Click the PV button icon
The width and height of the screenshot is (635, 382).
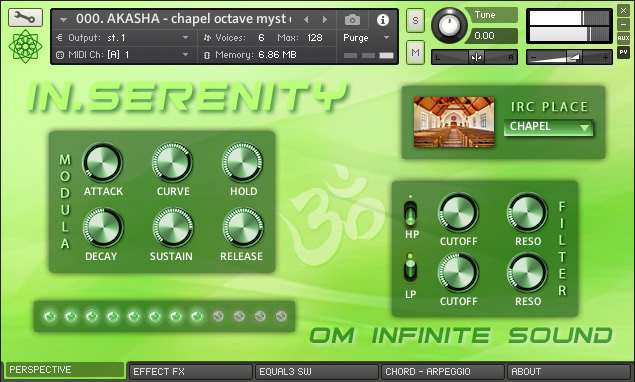point(623,52)
